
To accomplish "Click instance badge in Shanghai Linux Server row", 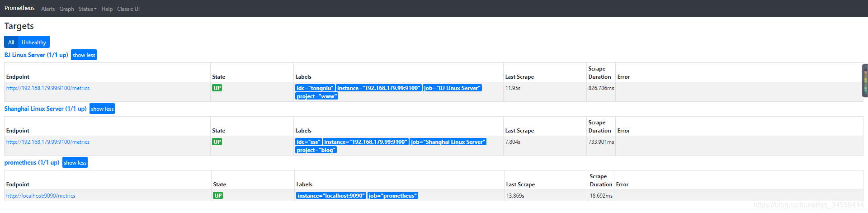I will [x=366, y=142].
